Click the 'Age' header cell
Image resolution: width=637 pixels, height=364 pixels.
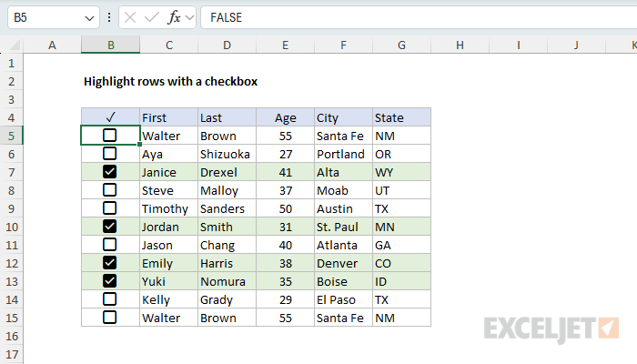point(285,117)
